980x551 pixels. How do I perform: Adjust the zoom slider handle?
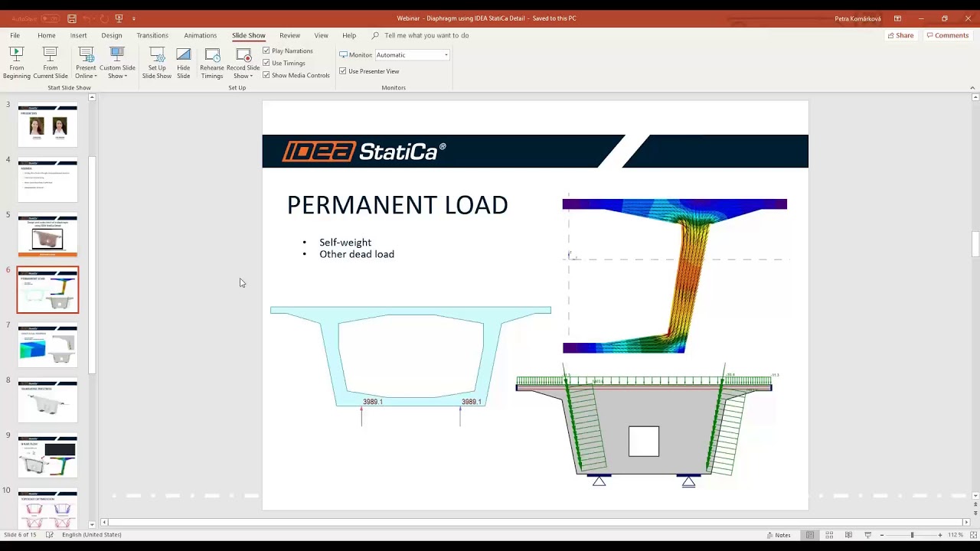[x=912, y=535]
